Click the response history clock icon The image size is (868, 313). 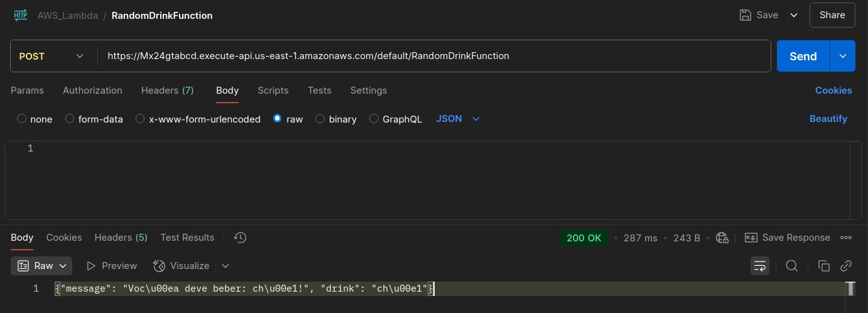click(240, 238)
